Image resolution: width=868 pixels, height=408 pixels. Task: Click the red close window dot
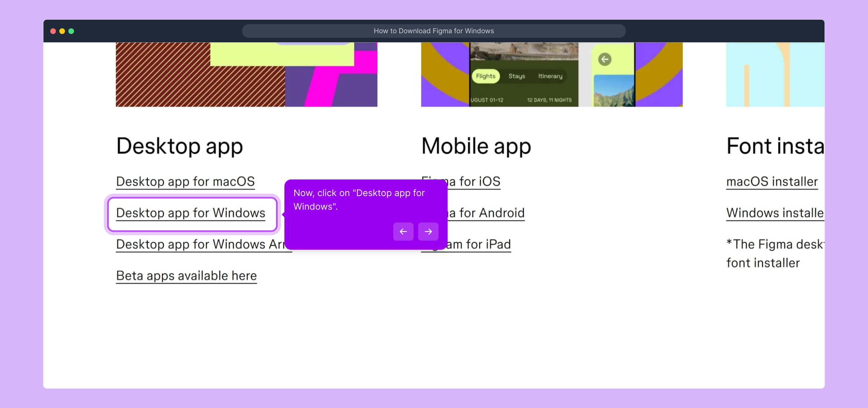(53, 31)
